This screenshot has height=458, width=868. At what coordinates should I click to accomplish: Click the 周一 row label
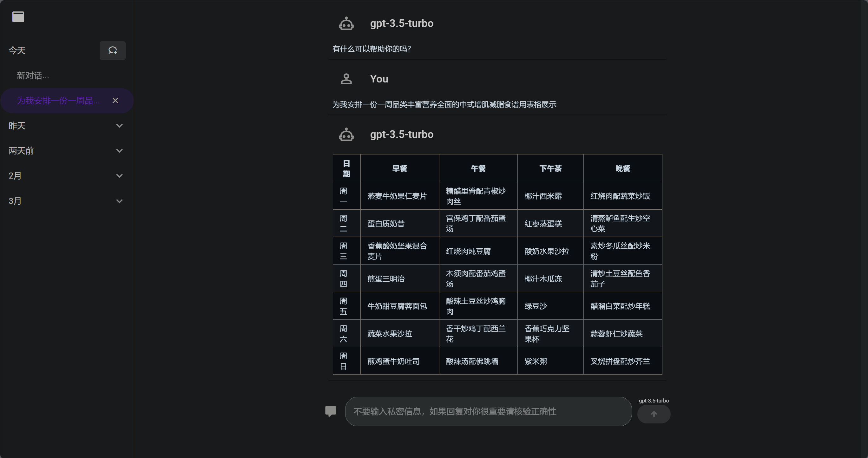[347, 196]
